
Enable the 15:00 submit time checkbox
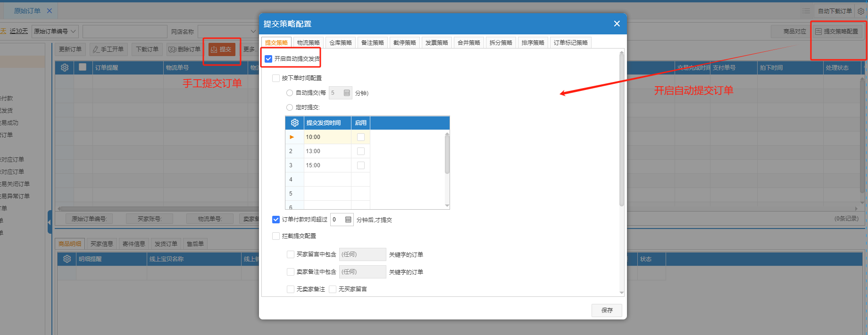point(361,165)
